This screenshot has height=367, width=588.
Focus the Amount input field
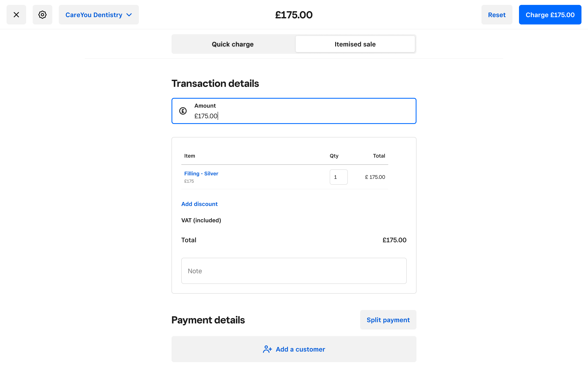[x=267, y=116]
